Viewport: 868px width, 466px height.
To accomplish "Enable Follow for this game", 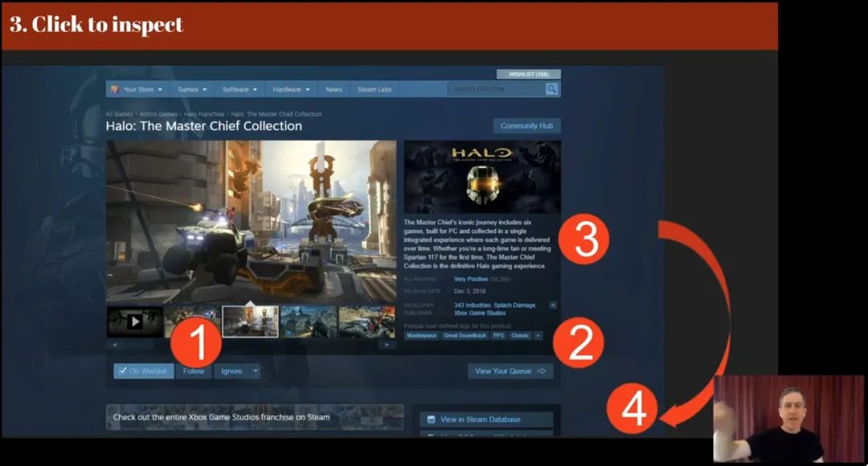I will [x=194, y=370].
